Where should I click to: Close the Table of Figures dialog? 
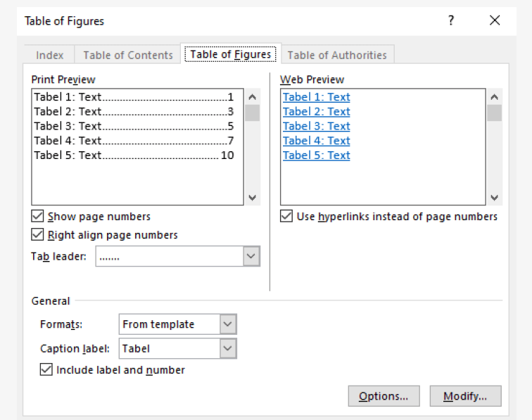pyautogui.click(x=495, y=21)
